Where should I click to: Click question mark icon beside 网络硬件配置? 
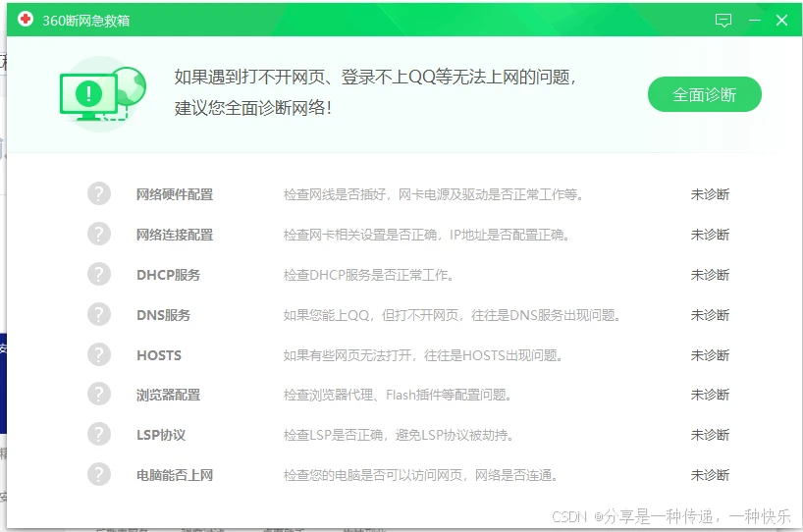click(x=99, y=194)
